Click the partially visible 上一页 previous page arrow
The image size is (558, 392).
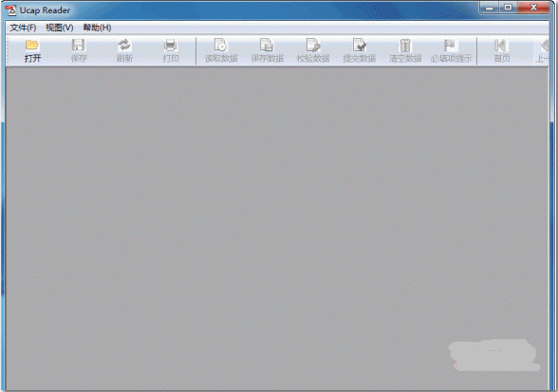tap(544, 46)
